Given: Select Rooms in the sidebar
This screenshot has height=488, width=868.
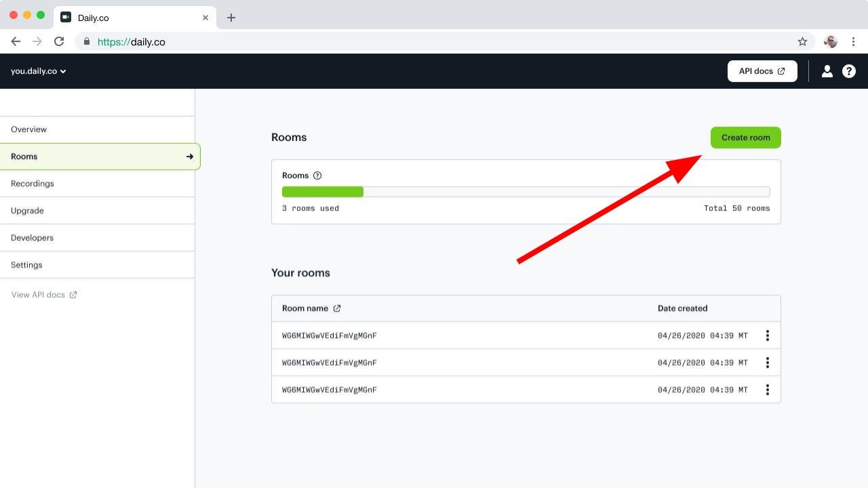Looking at the screenshot, I should coord(100,157).
